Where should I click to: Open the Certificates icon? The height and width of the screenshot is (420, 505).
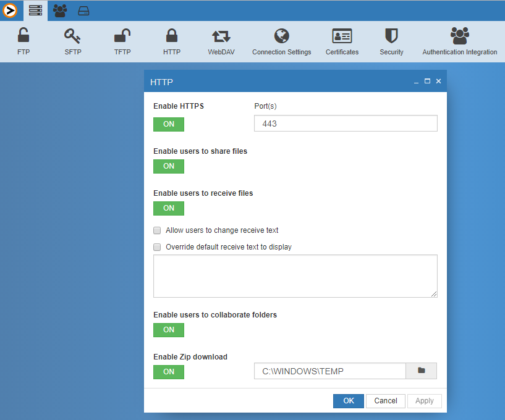point(342,36)
